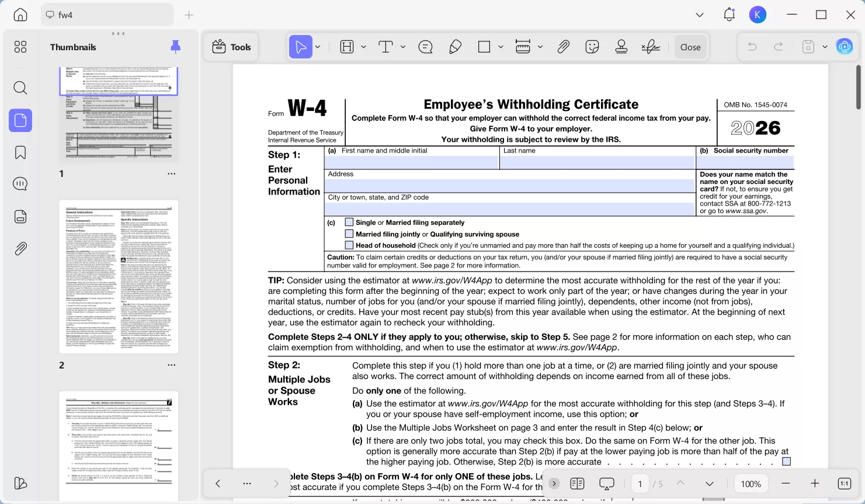Zoom in with the plus button
This screenshot has width=865, height=504.
tap(815, 484)
